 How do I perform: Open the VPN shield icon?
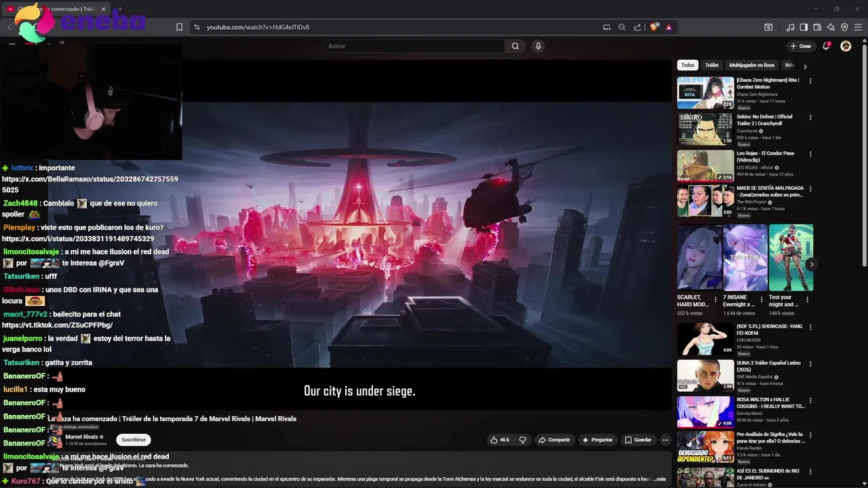pos(844,27)
